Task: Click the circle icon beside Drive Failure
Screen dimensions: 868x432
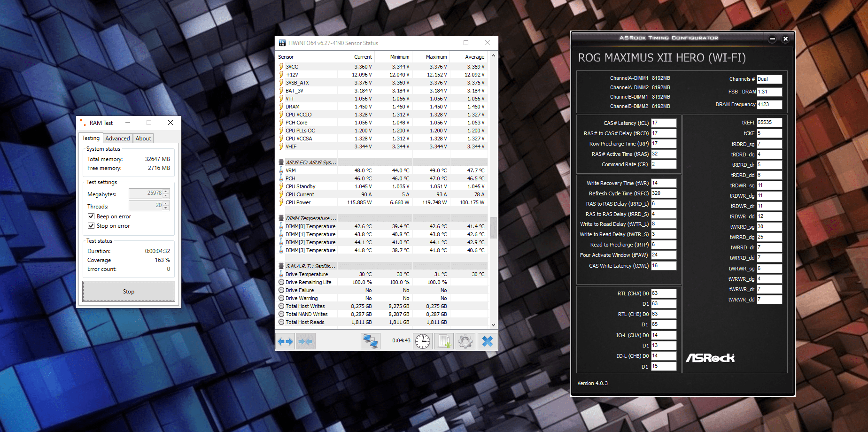Action: pyautogui.click(x=281, y=290)
